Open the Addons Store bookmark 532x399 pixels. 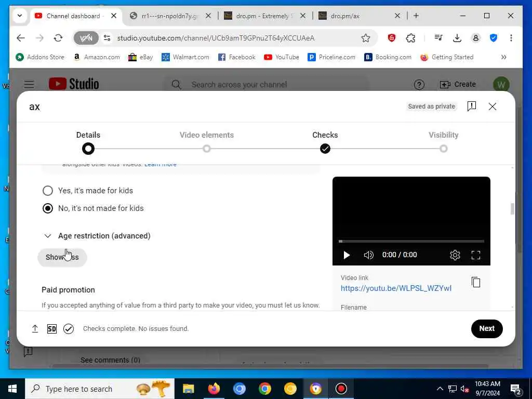[40, 57]
